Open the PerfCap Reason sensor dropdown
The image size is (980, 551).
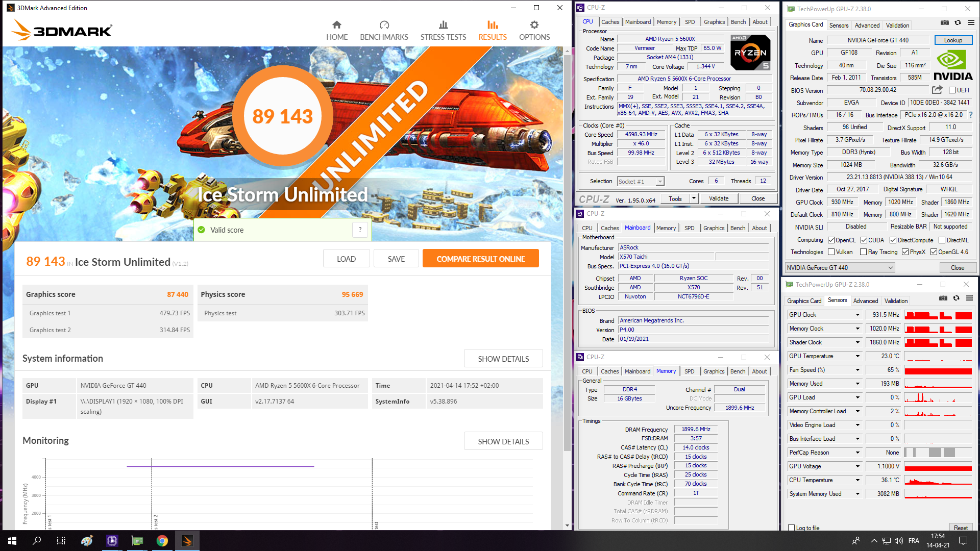tap(857, 453)
